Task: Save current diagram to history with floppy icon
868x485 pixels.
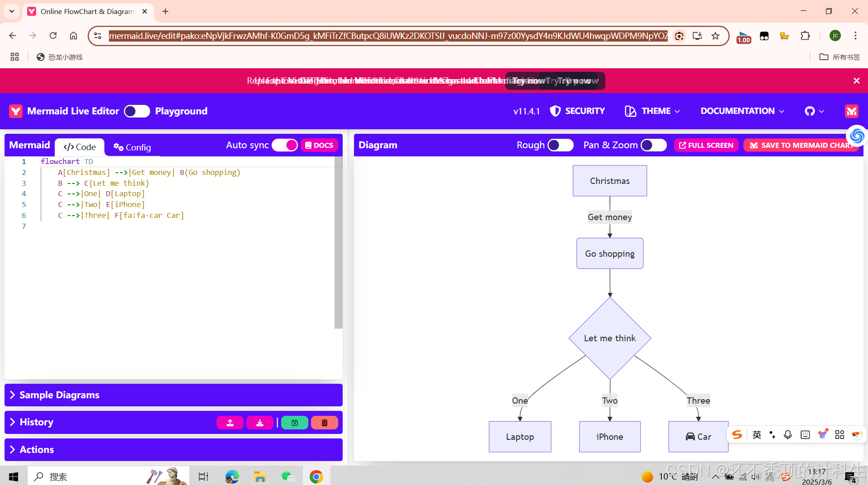Action: click(294, 422)
